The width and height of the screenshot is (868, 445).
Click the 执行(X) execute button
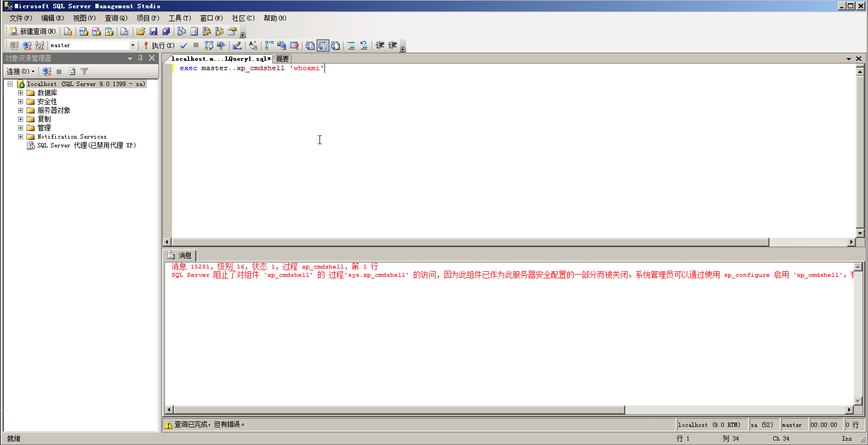(159, 45)
